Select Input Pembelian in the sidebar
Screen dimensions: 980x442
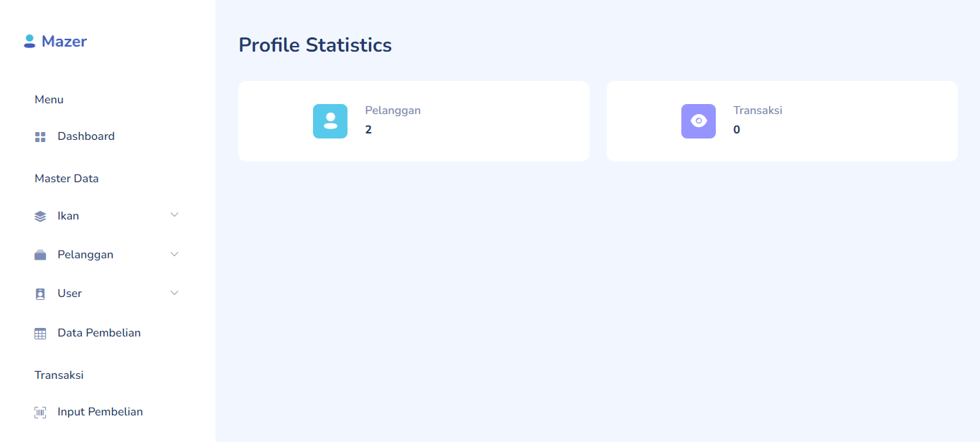click(x=100, y=412)
